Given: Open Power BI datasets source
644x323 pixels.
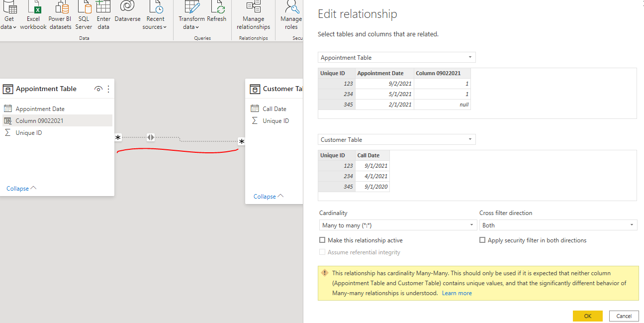Looking at the screenshot, I should pos(60,15).
